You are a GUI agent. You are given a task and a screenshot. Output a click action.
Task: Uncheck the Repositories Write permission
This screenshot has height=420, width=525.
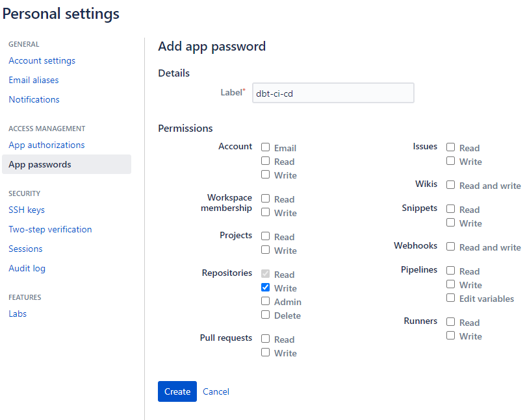point(265,288)
